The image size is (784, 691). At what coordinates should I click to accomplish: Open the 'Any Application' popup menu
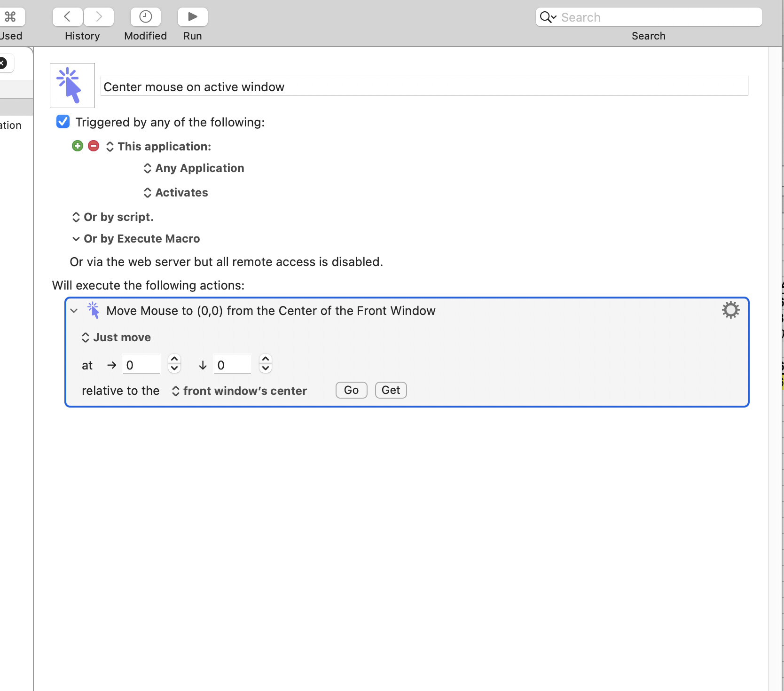[x=194, y=168]
